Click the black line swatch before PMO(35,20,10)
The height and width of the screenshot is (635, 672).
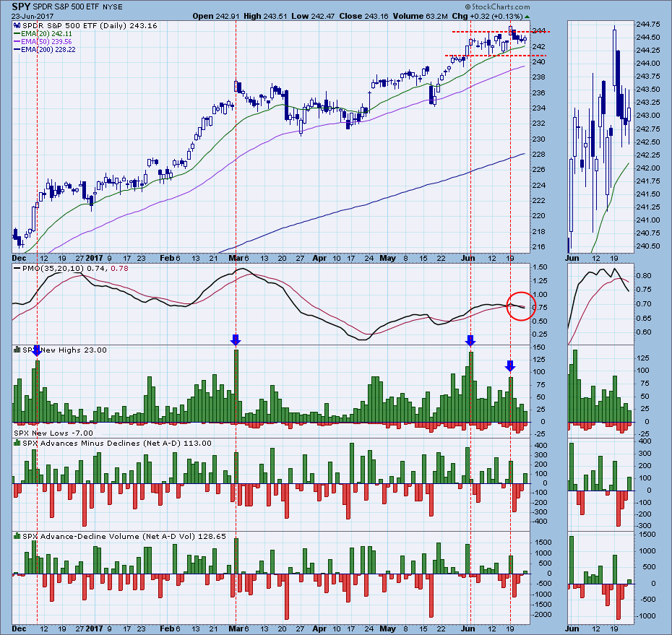(x=17, y=269)
